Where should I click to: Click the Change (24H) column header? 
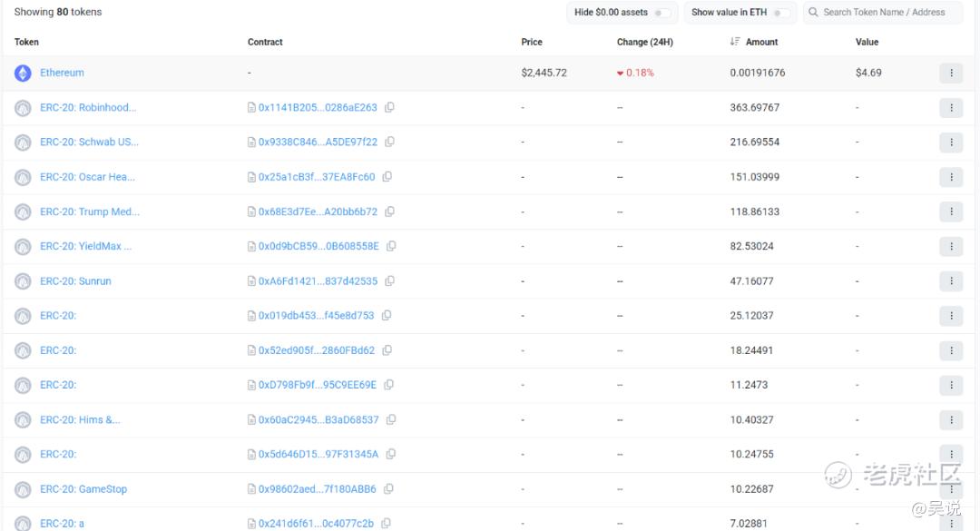click(x=645, y=42)
